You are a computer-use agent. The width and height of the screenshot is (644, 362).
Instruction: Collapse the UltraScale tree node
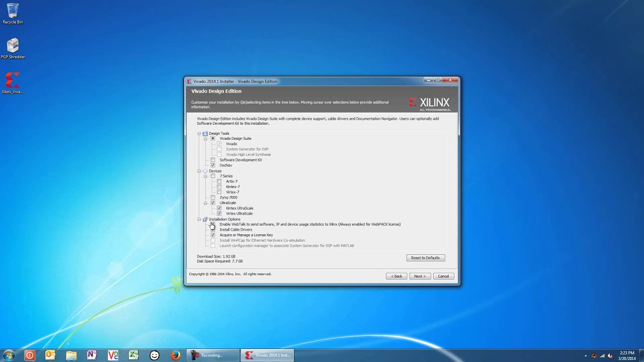pyautogui.click(x=205, y=203)
